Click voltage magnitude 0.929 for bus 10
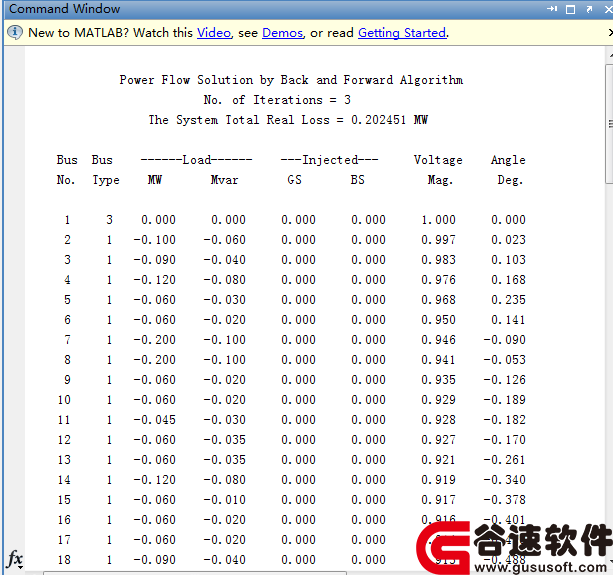This screenshot has height=575, width=613. [438, 400]
